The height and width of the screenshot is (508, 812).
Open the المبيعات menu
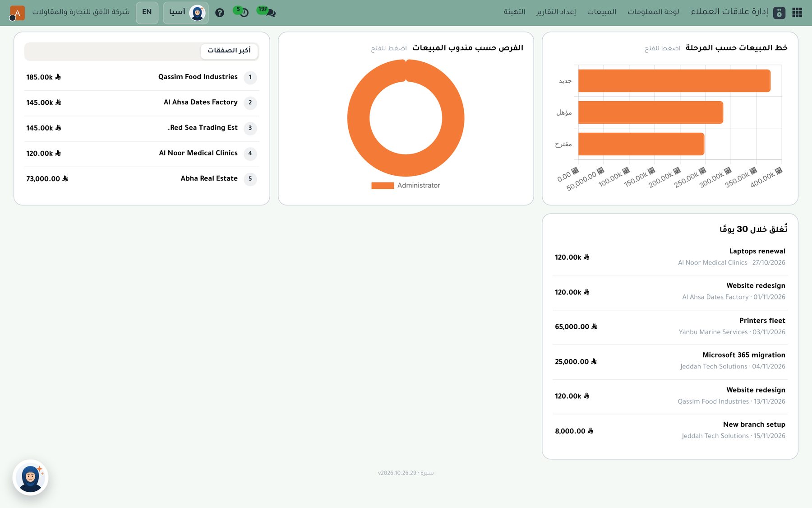click(x=601, y=12)
